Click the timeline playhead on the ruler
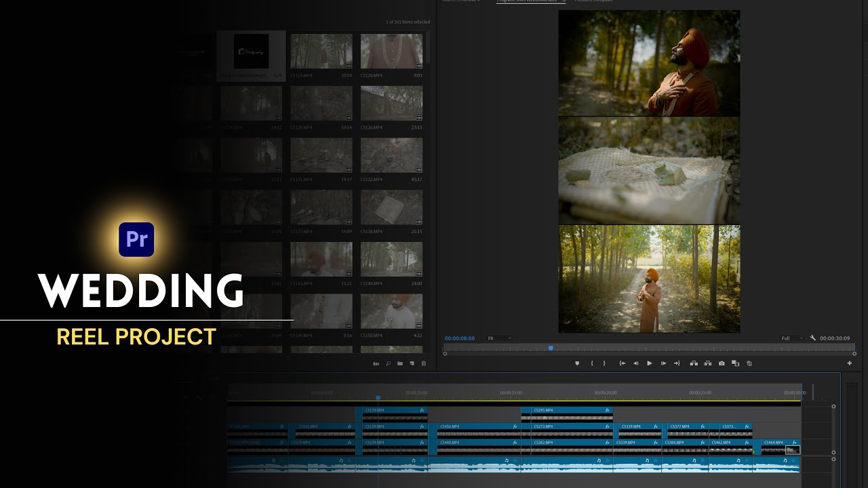868x488 pixels. (x=378, y=398)
